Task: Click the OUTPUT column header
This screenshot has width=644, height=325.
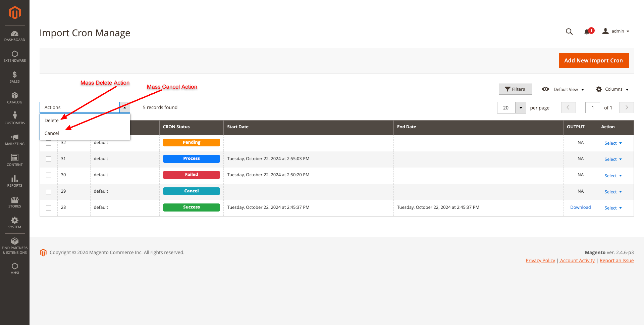Action: 581,127
